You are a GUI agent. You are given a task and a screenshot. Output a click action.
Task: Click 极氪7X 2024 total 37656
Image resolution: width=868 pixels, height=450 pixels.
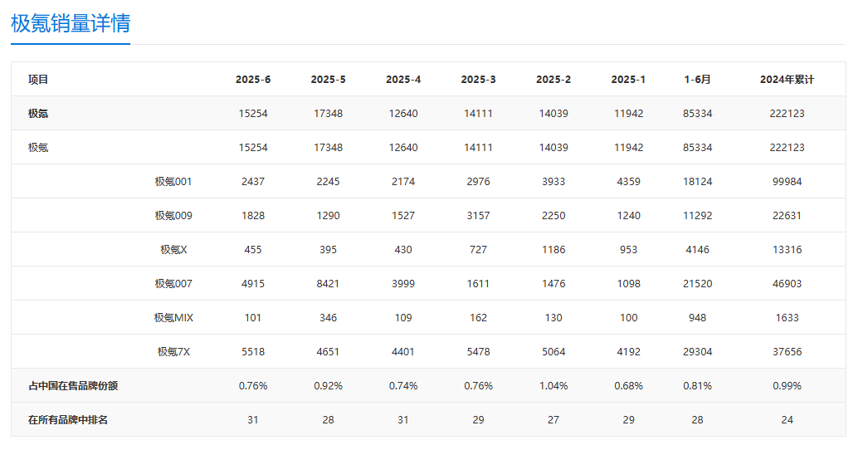tap(788, 352)
